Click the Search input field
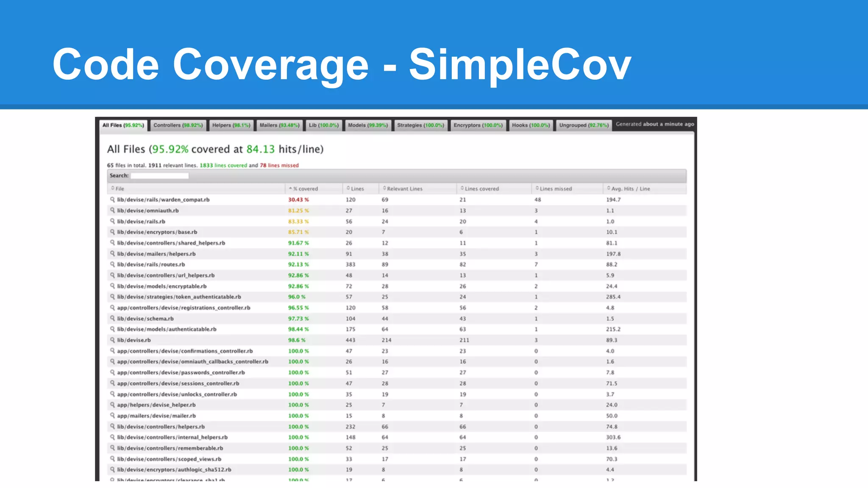This screenshot has width=868, height=488. [159, 176]
